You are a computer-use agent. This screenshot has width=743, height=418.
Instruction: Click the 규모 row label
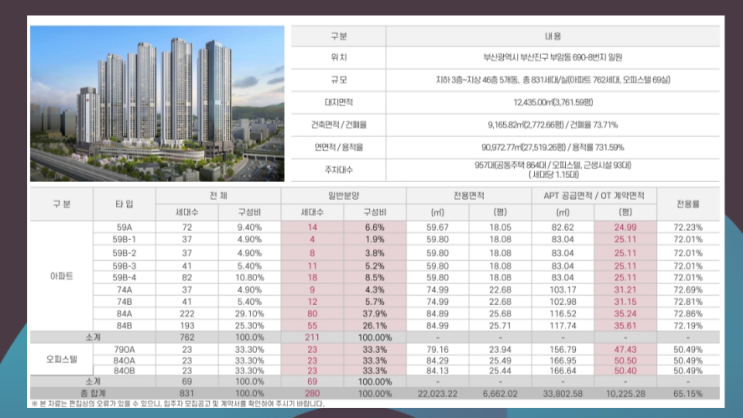click(339, 80)
